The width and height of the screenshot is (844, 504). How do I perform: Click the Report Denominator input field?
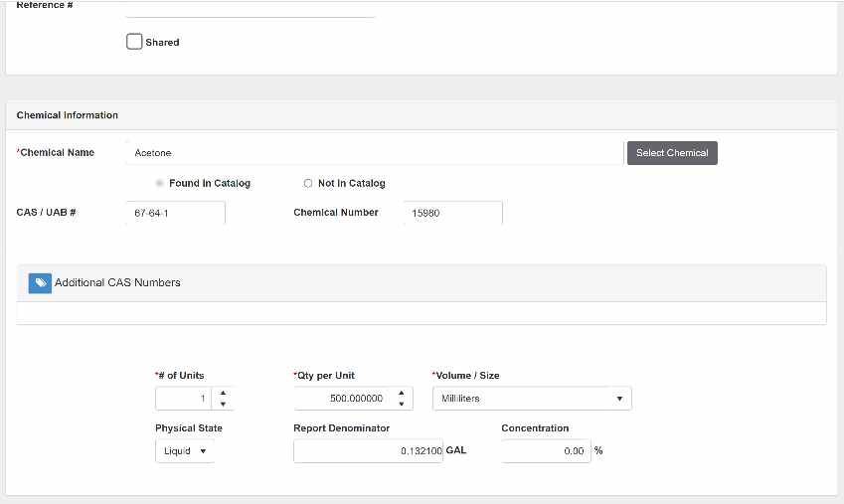pos(367,451)
